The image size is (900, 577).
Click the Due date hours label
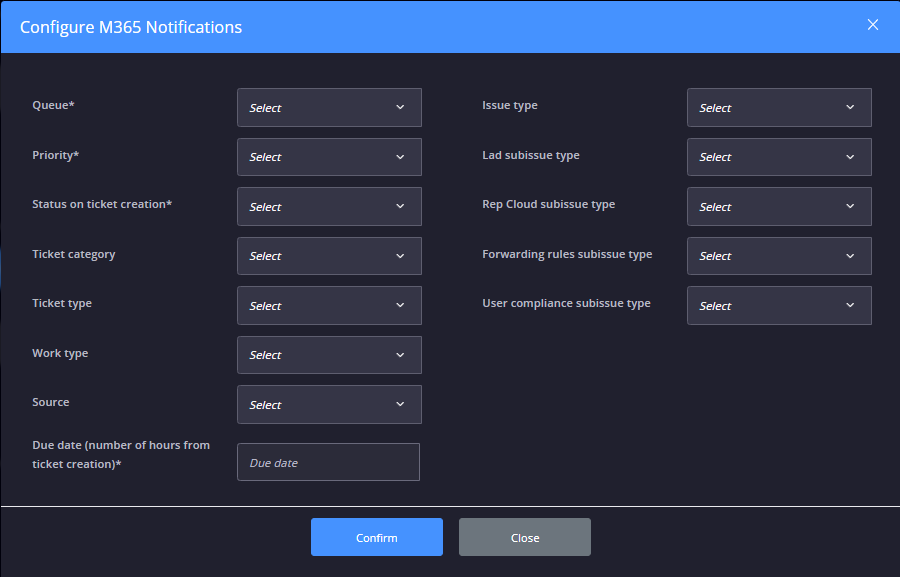pyautogui.click(x=121, y=455)
